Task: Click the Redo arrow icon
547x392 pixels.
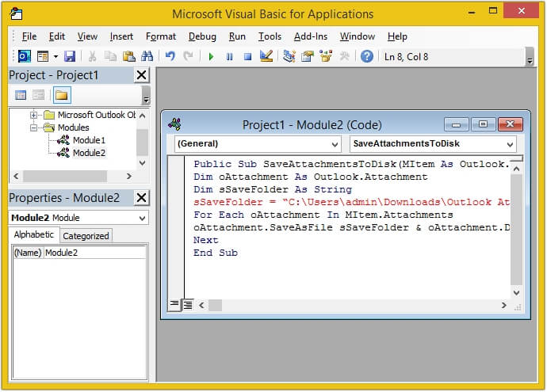Action: point(189,56)
